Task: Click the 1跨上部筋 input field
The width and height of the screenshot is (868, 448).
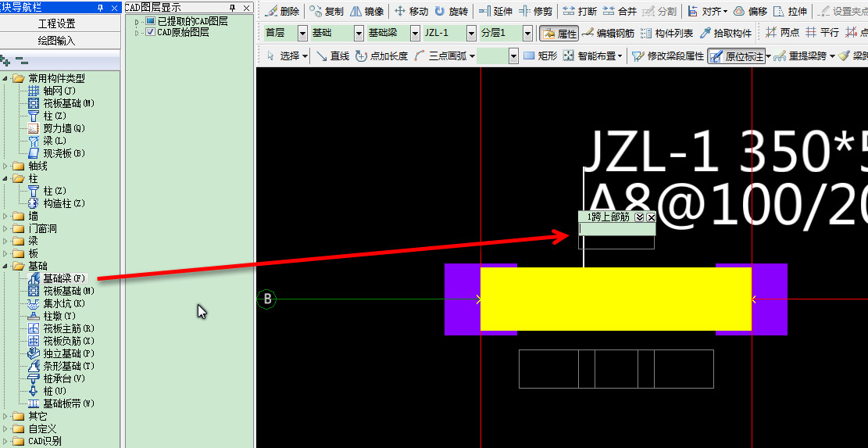Action: (616, 229)
